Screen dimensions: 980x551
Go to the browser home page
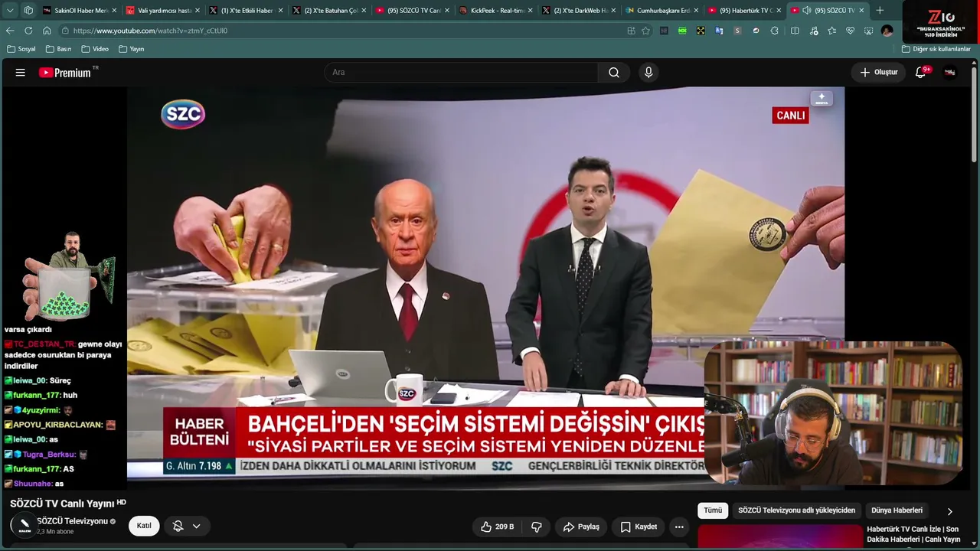[x=47, y=31]
